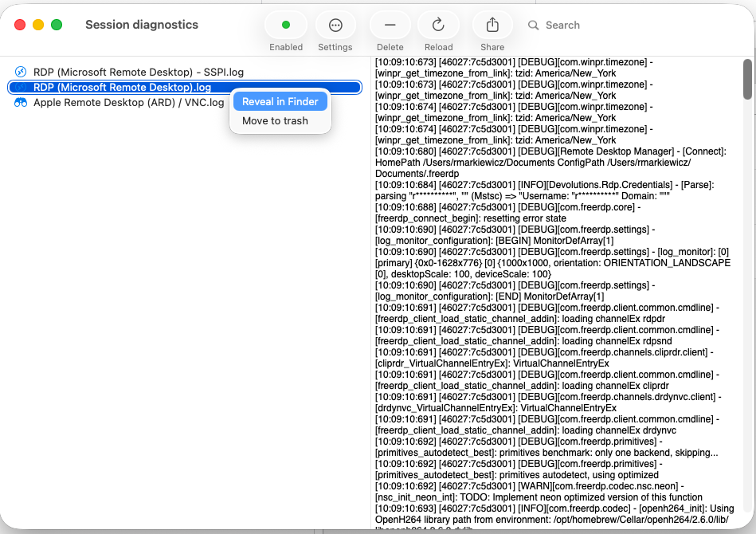Click log line mentioning Devolutions.Rdp.Credentials
Screen dimensions: 756x534
tap(545, 190)
